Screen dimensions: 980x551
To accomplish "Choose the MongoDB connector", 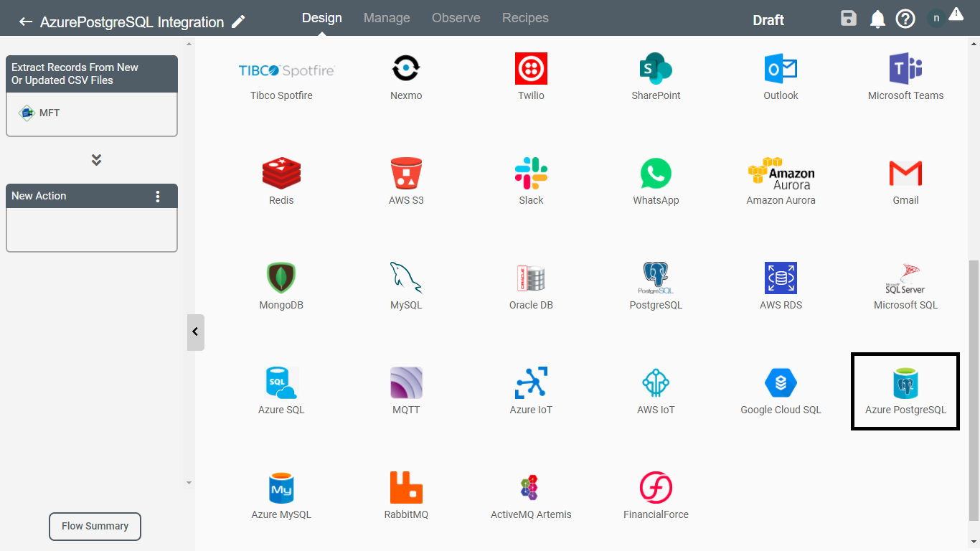I will click(281, 286).
